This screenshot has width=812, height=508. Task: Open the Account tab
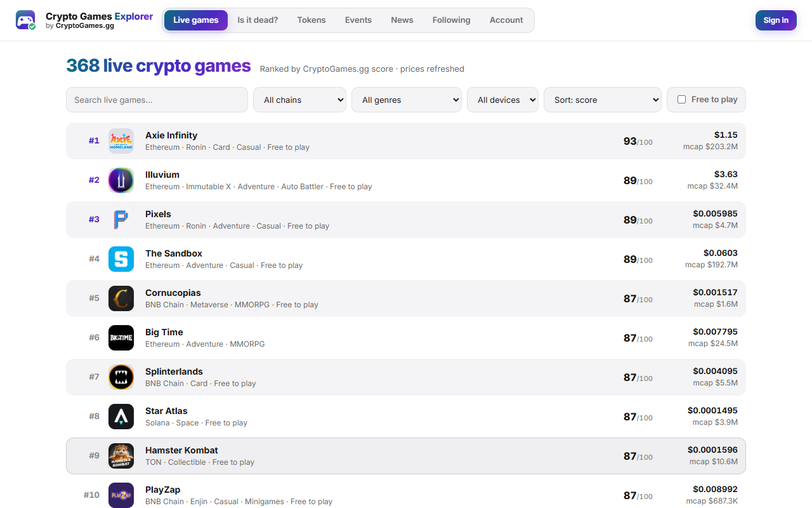click(506, 20)
